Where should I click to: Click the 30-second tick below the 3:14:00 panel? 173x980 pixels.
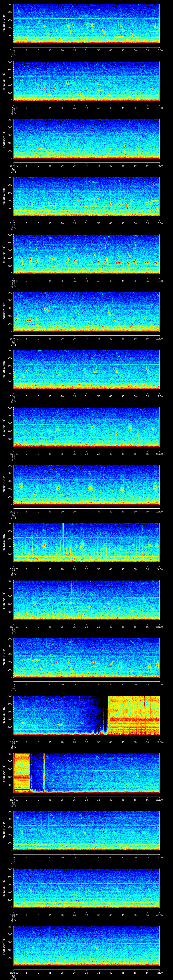point(87,50)
